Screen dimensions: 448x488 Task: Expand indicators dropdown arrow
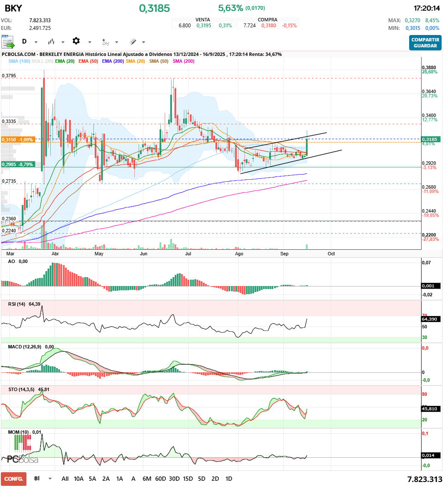click(116, 42)
